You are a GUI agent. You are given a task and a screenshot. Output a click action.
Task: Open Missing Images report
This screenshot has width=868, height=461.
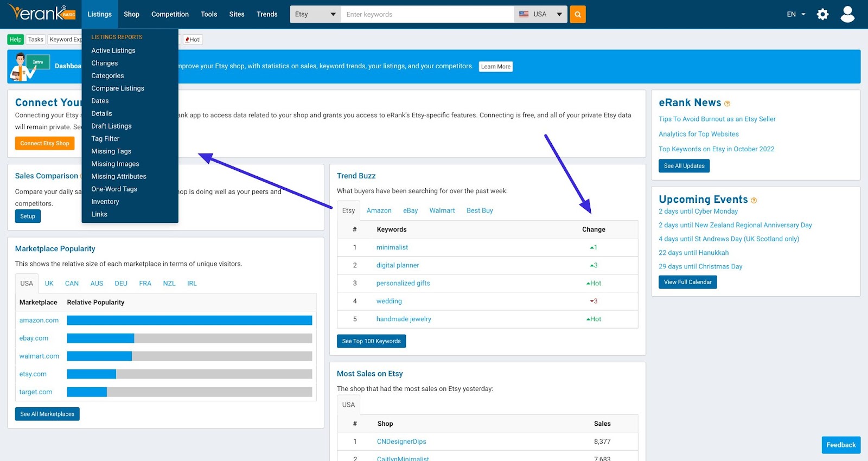point(115,164)
